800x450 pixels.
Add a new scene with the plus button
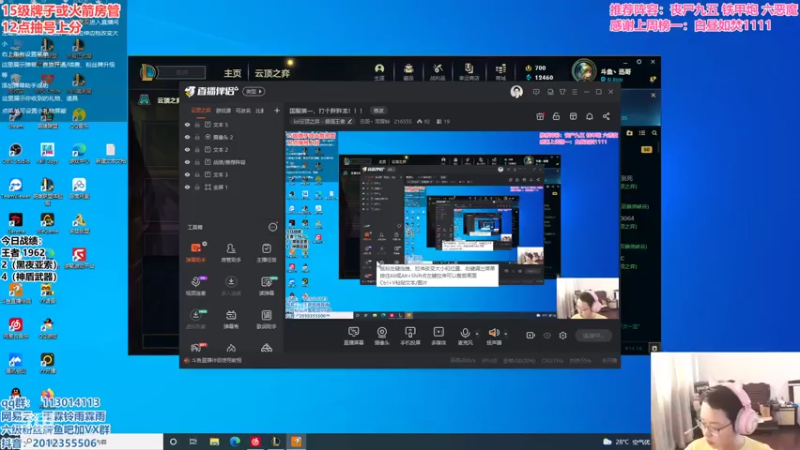277,110
